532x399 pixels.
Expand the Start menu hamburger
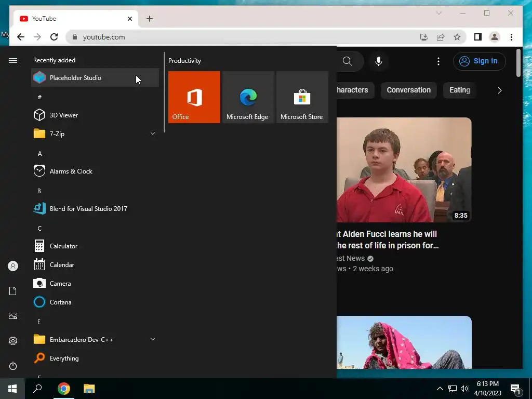point(13,60)
